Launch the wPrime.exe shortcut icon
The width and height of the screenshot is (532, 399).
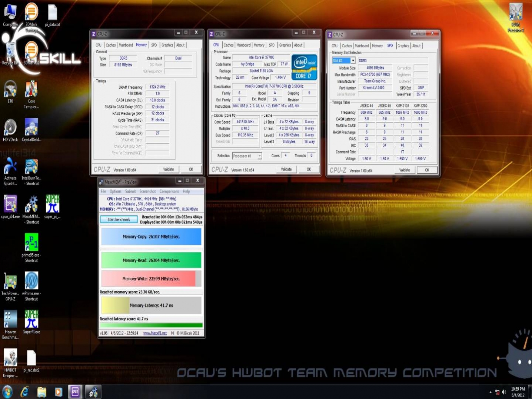[x=31, y=287]
